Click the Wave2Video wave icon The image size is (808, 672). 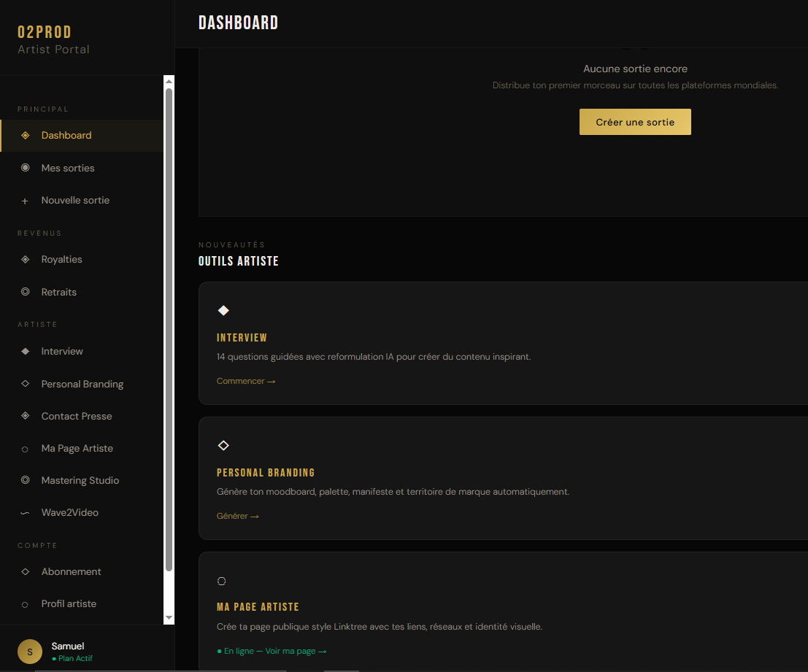pos(25,513)
